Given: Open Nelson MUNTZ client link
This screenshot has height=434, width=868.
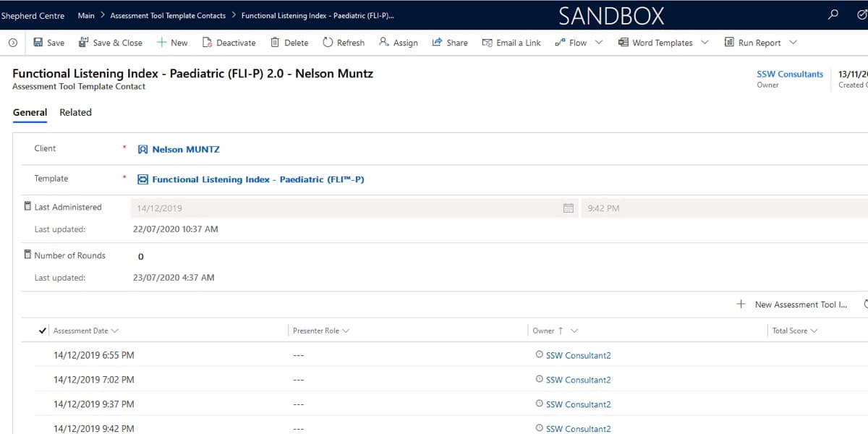Looking at the screenshot, I should (x=185, y=149).
